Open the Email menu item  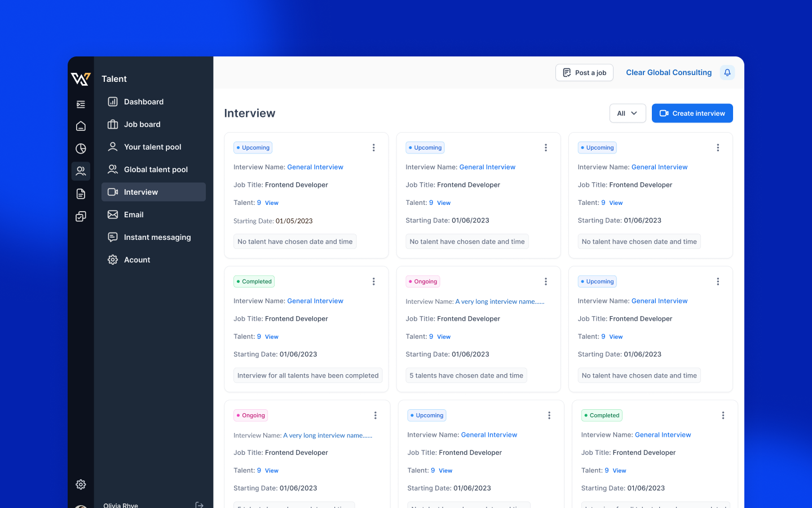(x=153, y=214)
